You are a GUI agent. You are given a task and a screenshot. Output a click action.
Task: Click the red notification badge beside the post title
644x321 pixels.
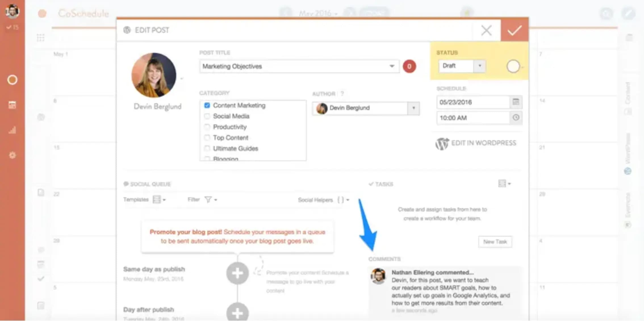(x=409, y=66)
